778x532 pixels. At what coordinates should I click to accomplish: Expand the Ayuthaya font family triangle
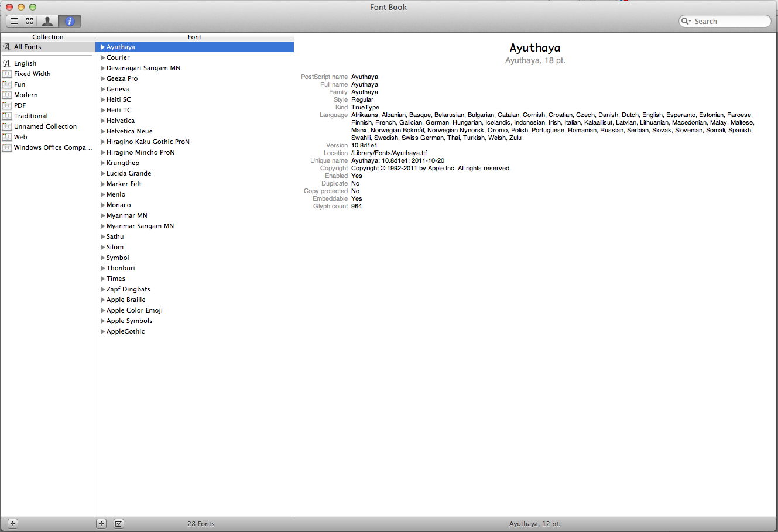[102, 47]
